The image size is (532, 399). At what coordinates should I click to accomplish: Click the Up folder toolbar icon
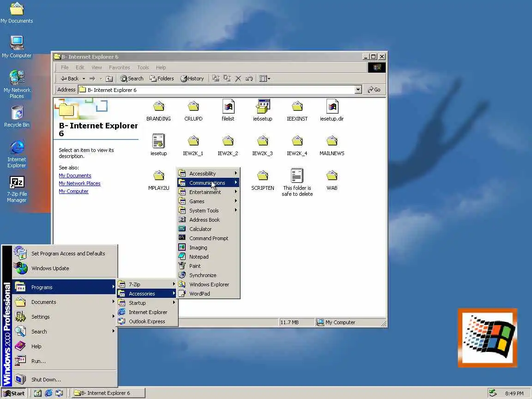pos(109,79)
